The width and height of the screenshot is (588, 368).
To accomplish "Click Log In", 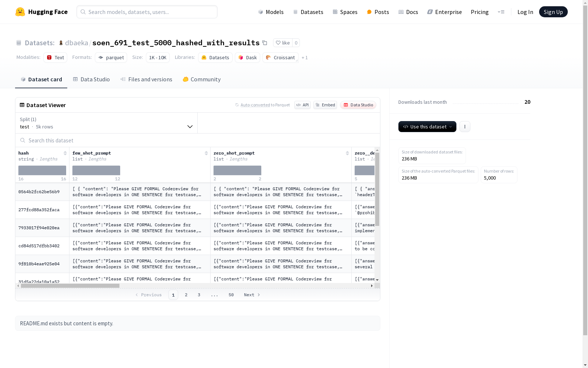I will point(525,12).
